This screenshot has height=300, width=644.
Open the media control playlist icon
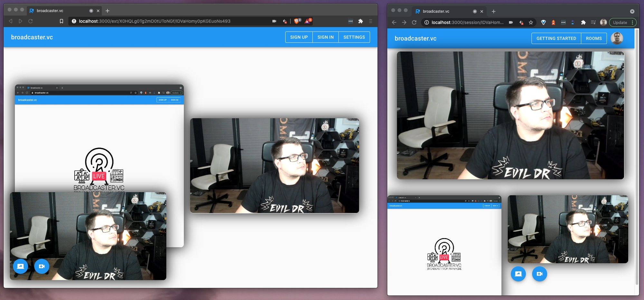point(593,22)
